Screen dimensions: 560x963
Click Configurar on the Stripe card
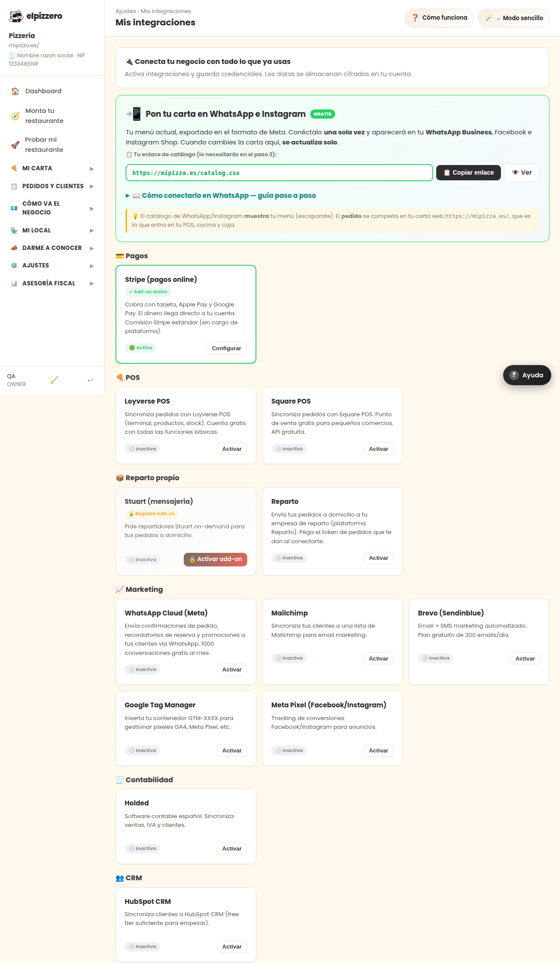pos(227,348)
